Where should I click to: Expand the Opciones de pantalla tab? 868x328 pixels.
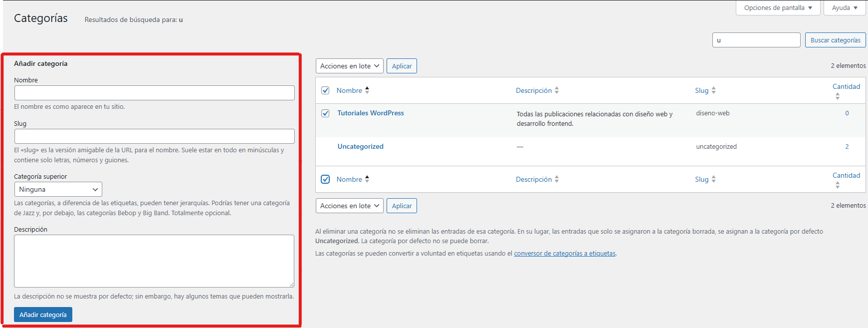(778, 8)
